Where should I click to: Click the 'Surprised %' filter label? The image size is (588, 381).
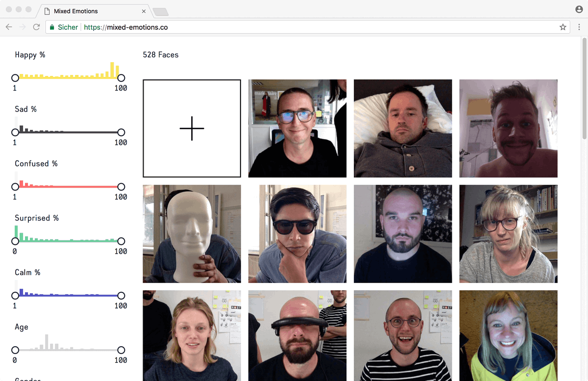pos(37,218)
